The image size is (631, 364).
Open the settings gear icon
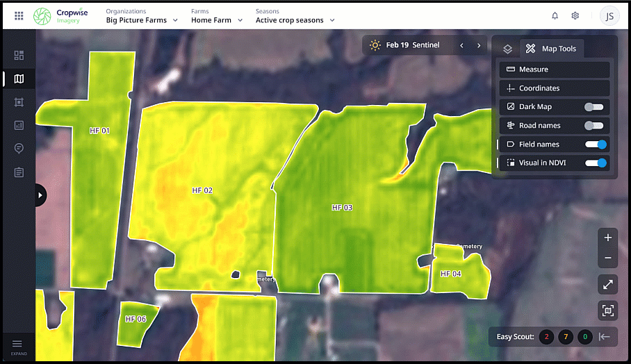pyautogui.click(x=575, y=16)
